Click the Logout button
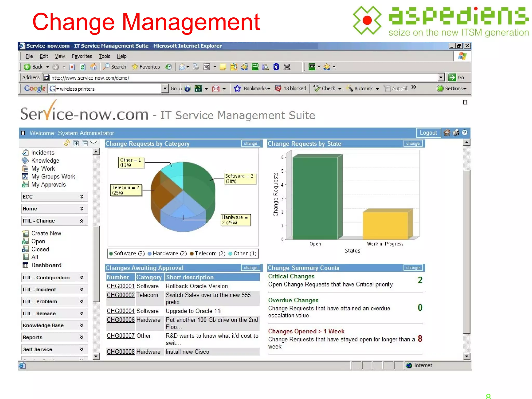Image resolution: width=532 pixels, height=399 pixels. point(428,133)
